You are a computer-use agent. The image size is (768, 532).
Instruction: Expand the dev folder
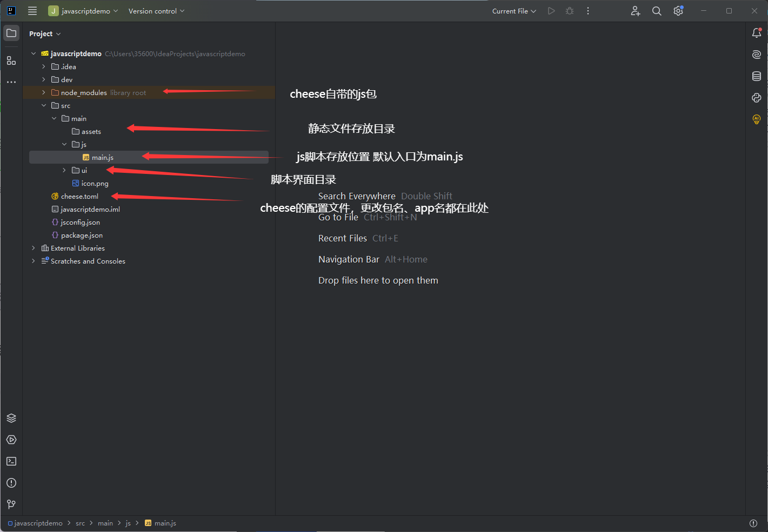pos(44,79)
